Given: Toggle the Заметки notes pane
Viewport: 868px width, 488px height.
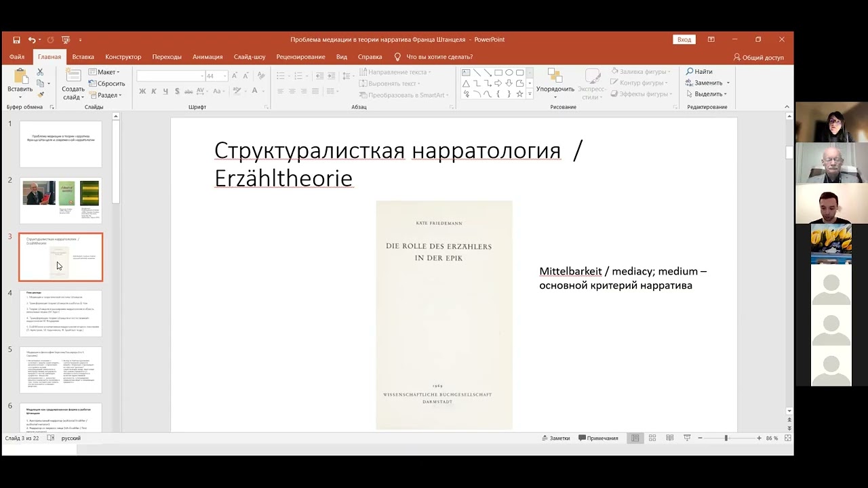Looking at the screenshot, I should 556,439.
